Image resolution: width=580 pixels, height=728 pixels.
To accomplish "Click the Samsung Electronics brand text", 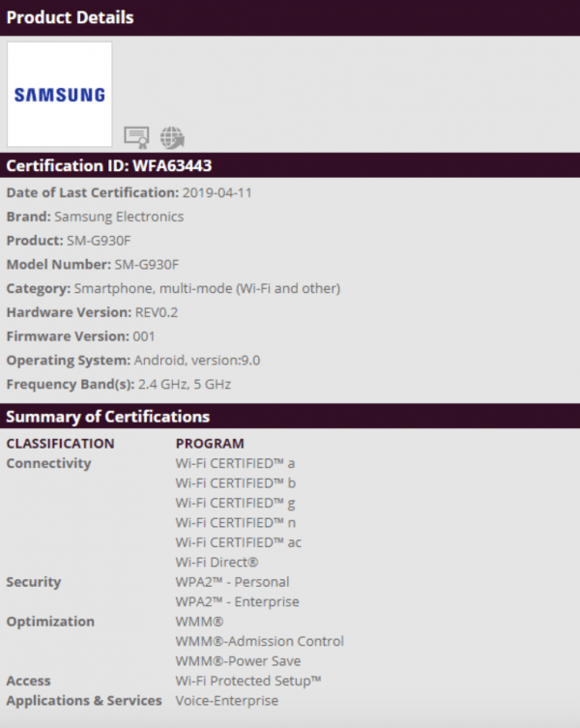I will [x=119, y=217].
